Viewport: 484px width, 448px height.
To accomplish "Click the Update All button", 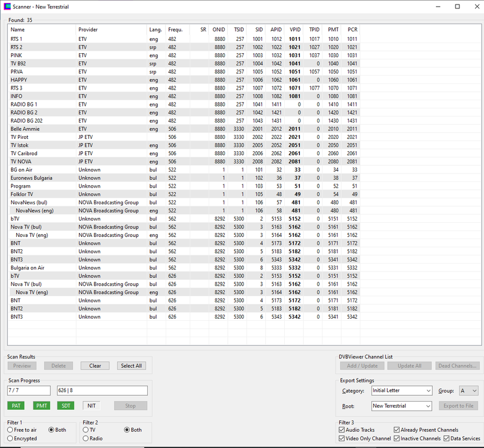I will coord(409,366).
